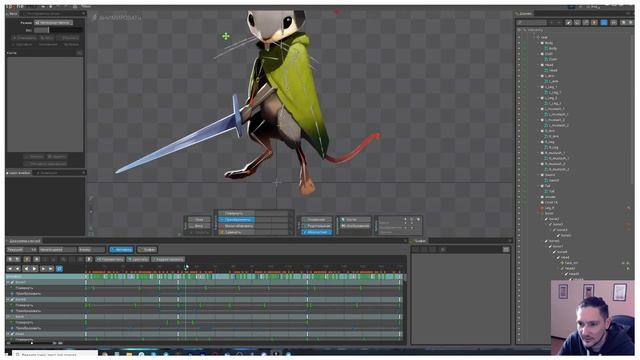Open the Dopesheet panel tab
Image resolution: width=640 pixels, height=360 pixels.
(x=24, y=241)
